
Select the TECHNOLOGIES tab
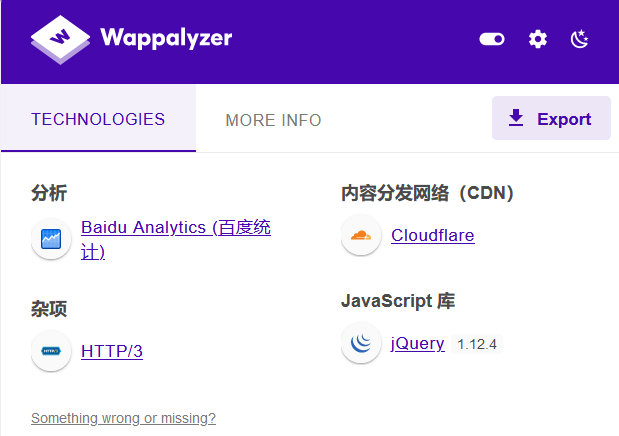(98, 119)
